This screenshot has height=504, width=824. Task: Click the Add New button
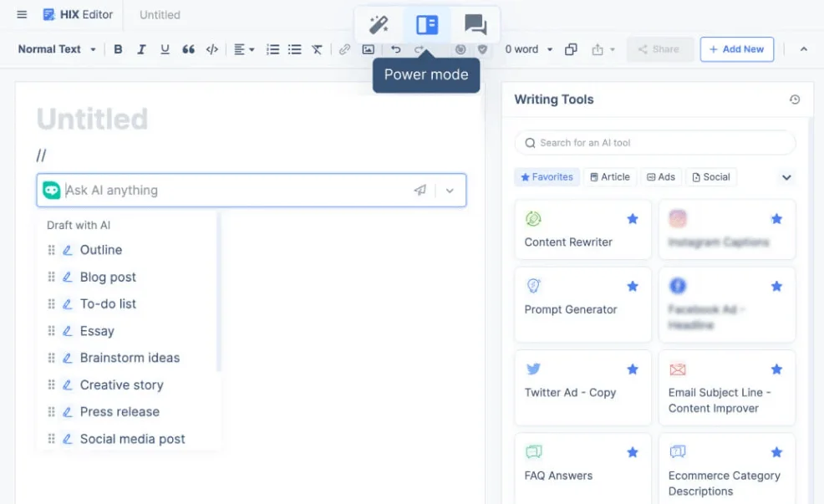(x=736, y=49)
